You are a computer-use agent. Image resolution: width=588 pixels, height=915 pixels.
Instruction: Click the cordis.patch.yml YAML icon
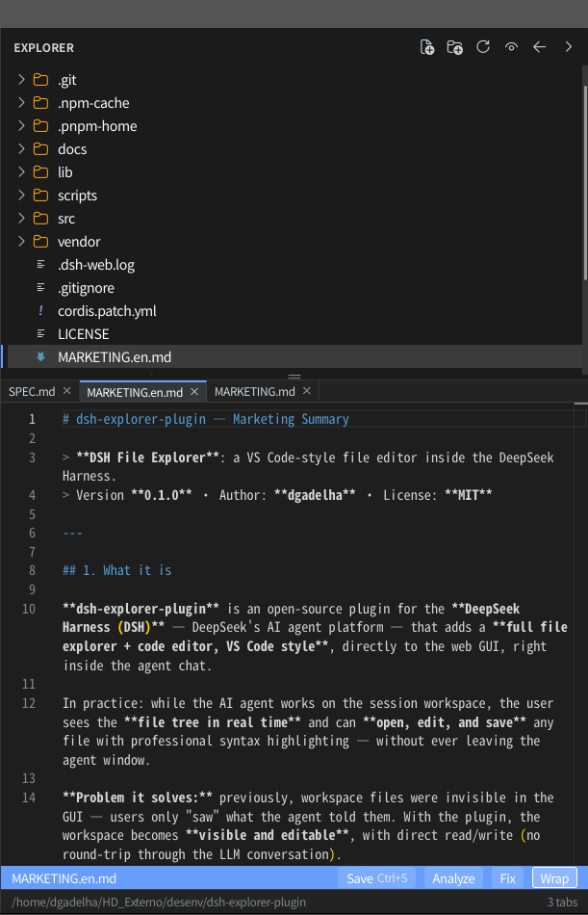click(x=40, y=310)
